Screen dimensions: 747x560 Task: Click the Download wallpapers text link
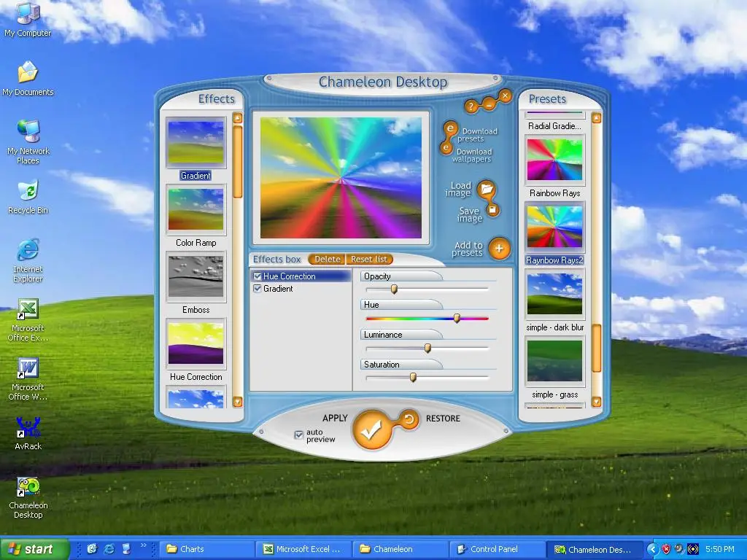click(472, 155)
